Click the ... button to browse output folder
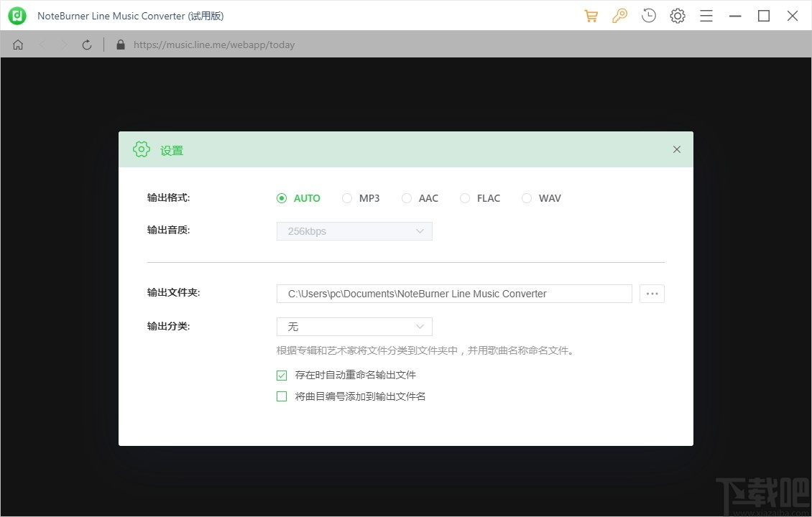The height and width of the screenshot is (517, 812). [652, 294]
